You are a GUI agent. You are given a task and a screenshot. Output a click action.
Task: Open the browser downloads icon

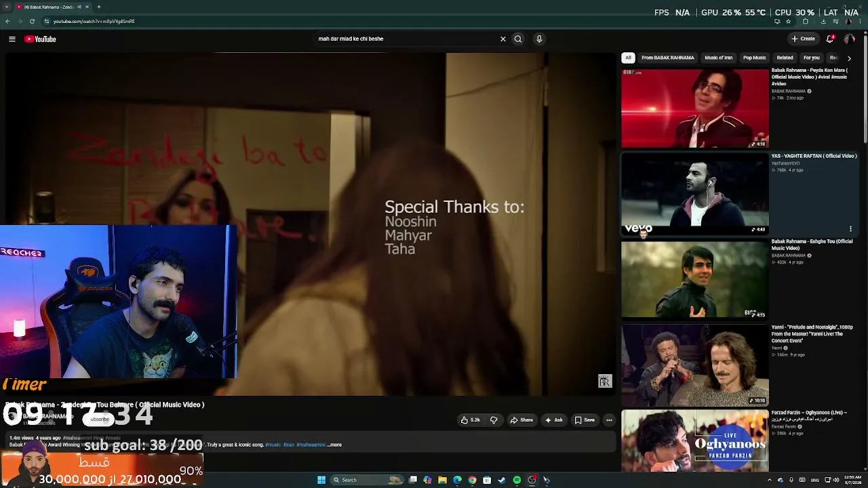(x=823, y=22)
